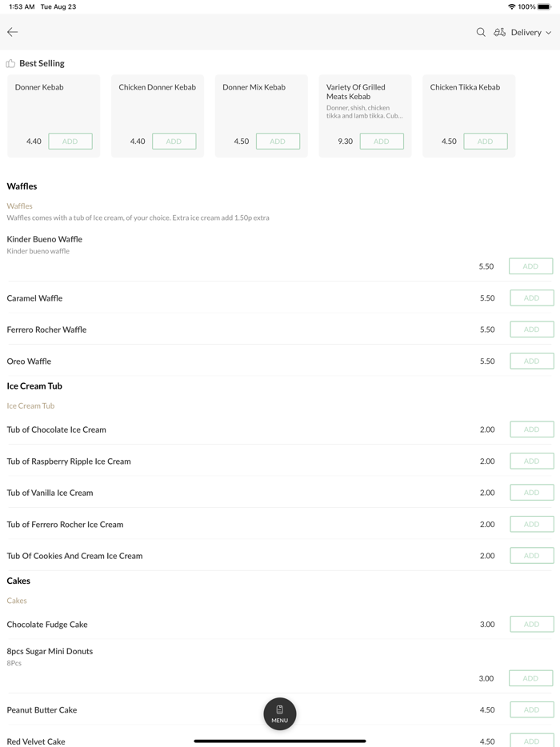This screenshot has width=560, height=747.
Task: Add Chicken Tikka Kebab to order
Action: click(x=486, y=142)
